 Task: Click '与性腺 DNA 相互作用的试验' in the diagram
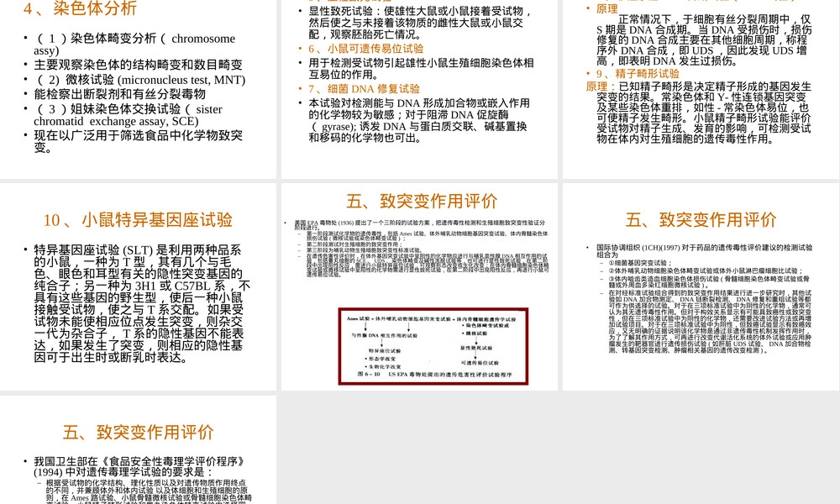pos(384,335)
